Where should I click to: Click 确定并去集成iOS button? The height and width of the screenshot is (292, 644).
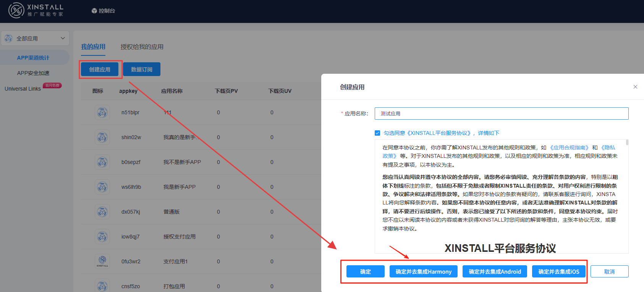click(559, 271)
